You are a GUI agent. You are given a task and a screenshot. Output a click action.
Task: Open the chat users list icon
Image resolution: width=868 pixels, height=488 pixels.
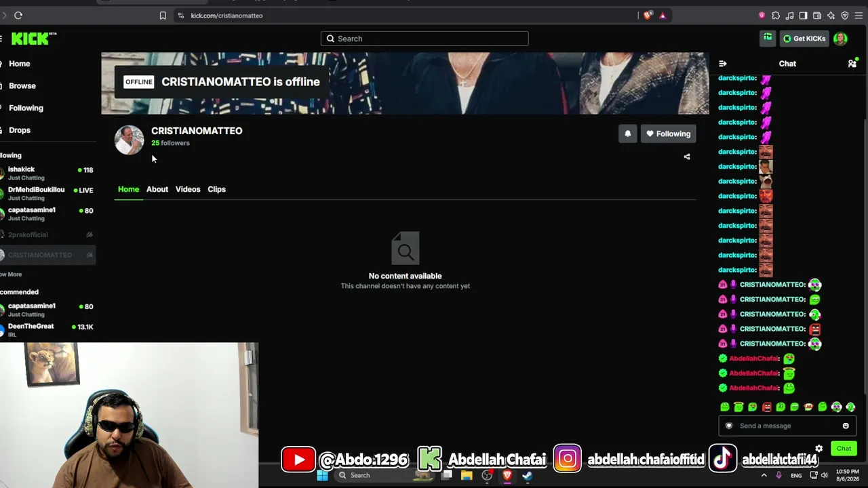[852, 64]
